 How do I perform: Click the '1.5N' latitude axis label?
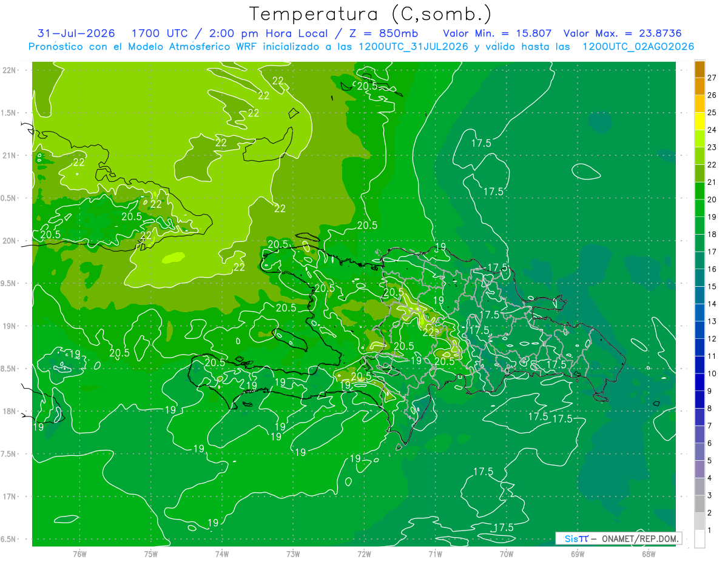pyautogui.click(x=9, y=113)
